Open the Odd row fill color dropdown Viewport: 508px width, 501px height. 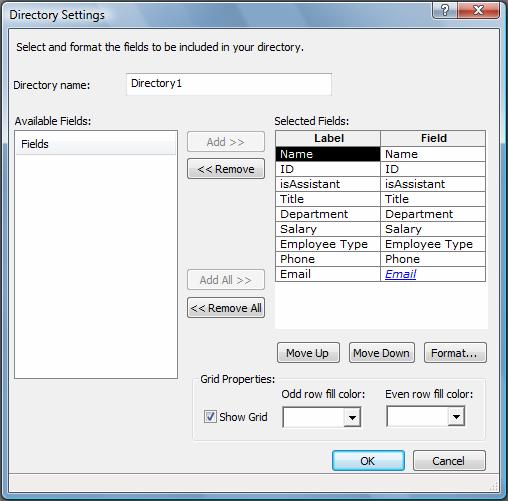(352, 417)
